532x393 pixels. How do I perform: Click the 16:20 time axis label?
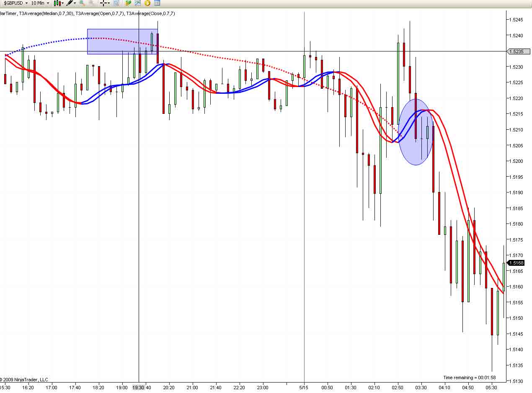(x=28, y=388)
